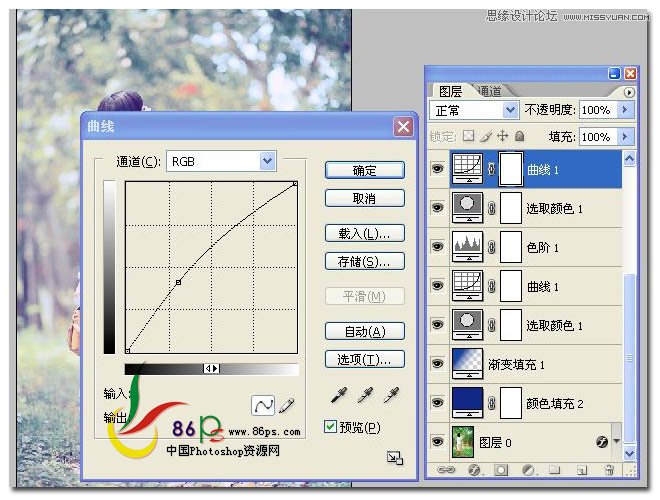
Task: Click the layers list scroll up arrow
Action: click(629, 159)
